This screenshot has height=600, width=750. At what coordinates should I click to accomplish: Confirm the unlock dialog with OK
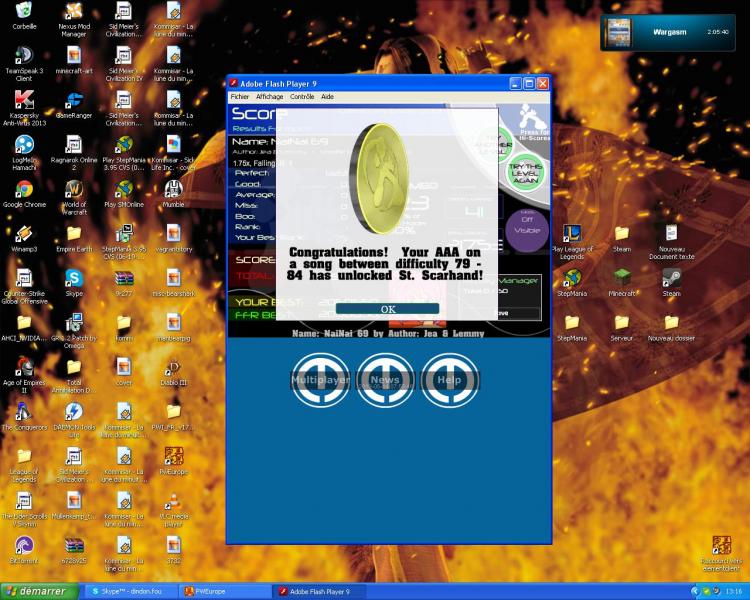point(387,309)
